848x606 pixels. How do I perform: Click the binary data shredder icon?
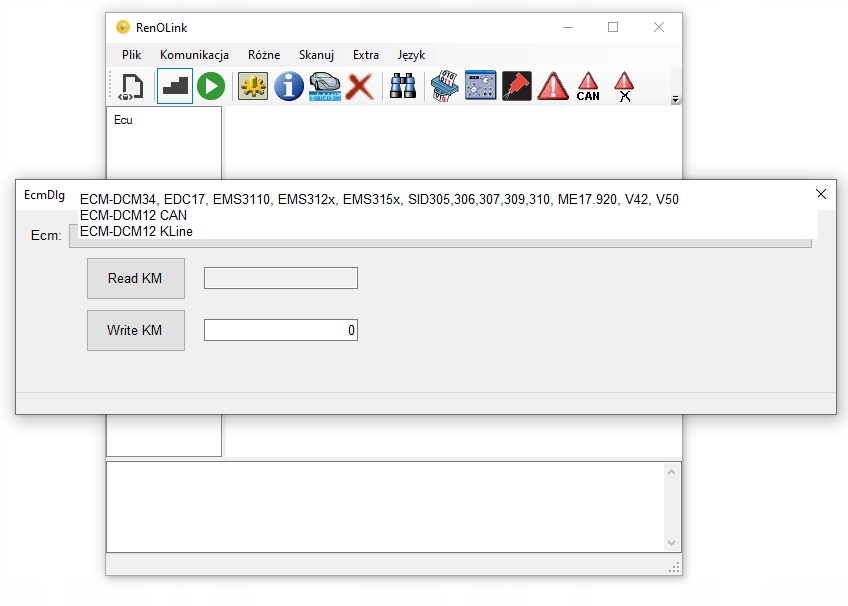tap(445, 86)
